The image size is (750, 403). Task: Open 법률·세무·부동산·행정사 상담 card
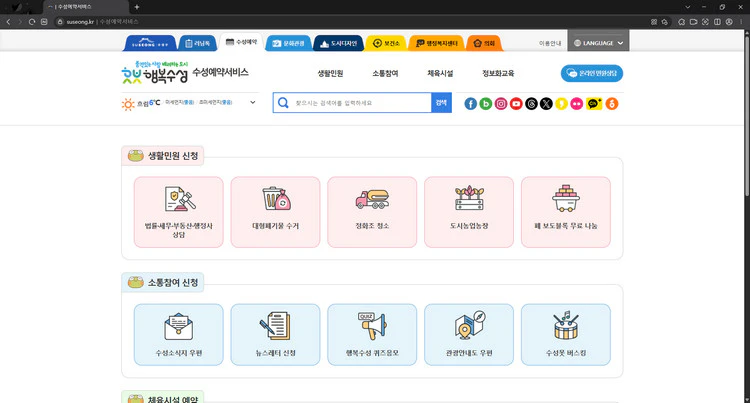click(178, 212)
